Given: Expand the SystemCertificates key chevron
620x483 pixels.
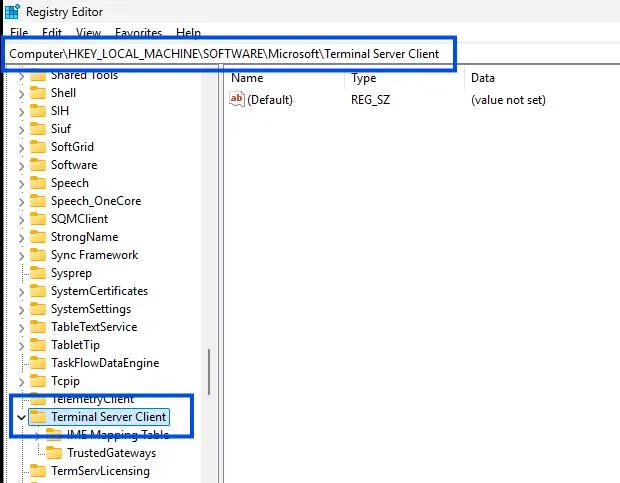Looking at the screenshot, I should (21, 291).
